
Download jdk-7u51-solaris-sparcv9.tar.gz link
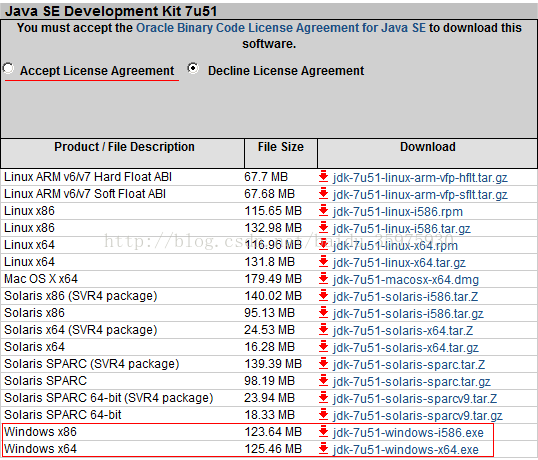pos(418,416)
